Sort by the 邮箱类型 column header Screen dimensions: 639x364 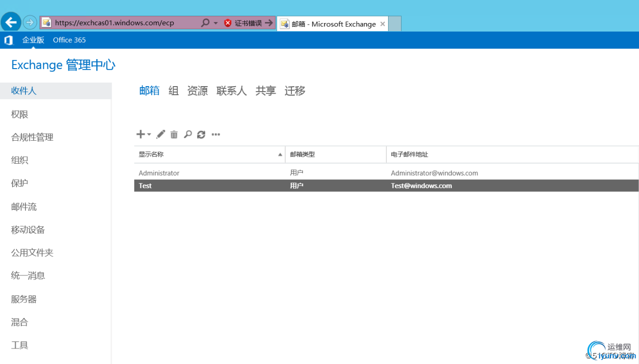[336, 154]
